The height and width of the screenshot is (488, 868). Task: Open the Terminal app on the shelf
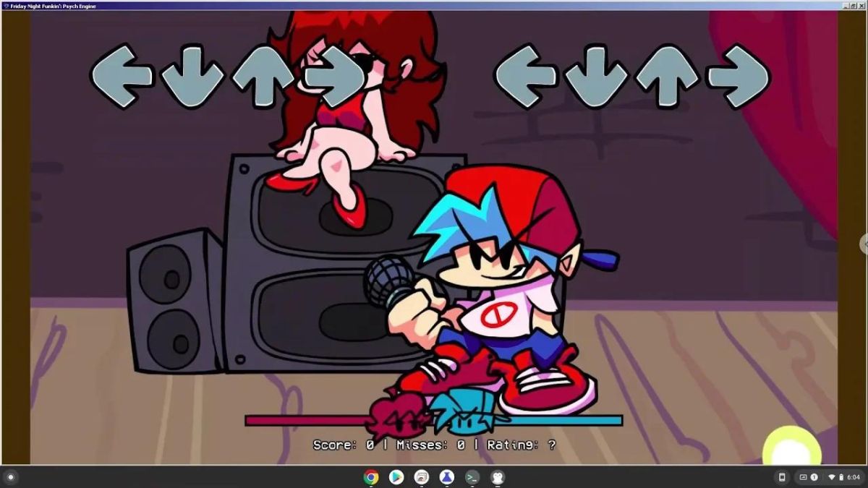[x=472, y=477]
